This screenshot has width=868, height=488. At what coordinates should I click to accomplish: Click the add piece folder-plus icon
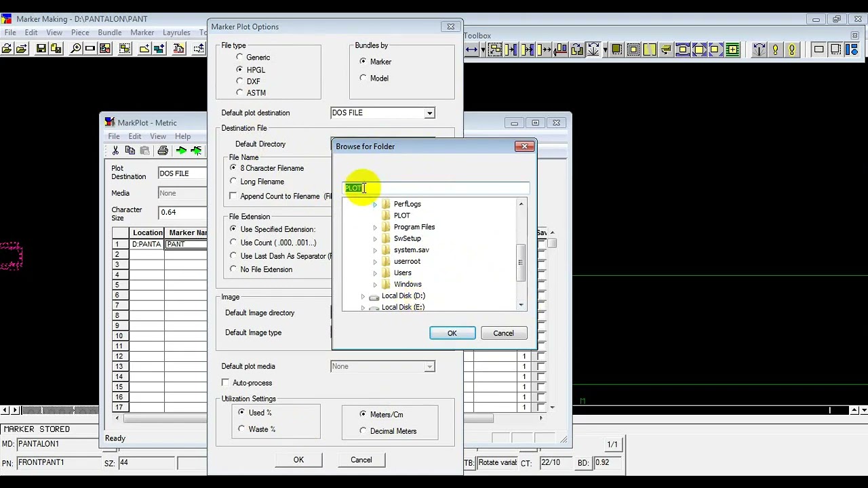(x=144, y=49)
